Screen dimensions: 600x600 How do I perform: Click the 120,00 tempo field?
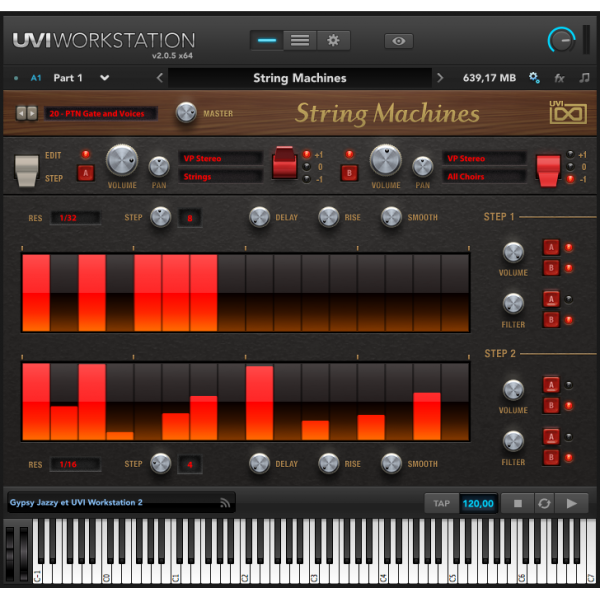point(478,503)
